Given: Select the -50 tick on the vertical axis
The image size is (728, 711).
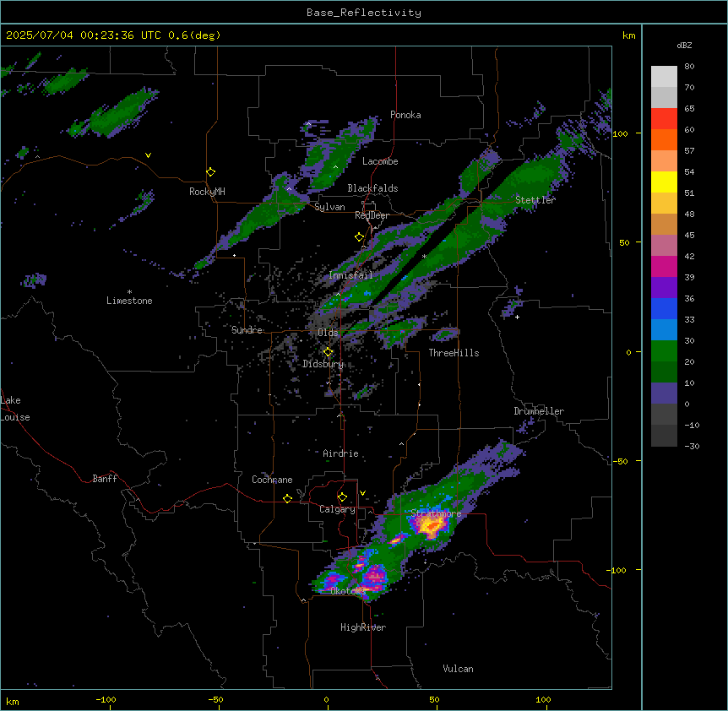Looking at the screenshot, I should click(620, 461).
